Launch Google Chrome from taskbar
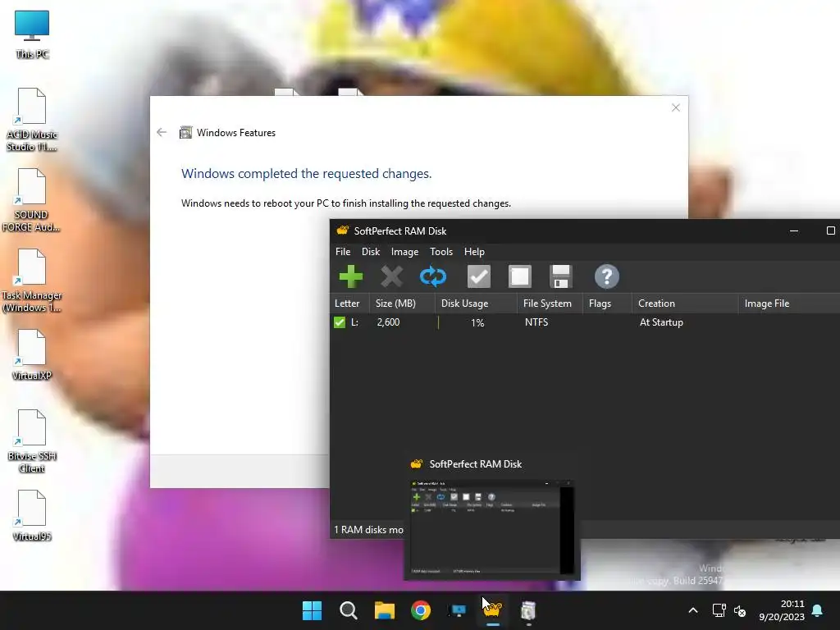 tap(421, 610)
